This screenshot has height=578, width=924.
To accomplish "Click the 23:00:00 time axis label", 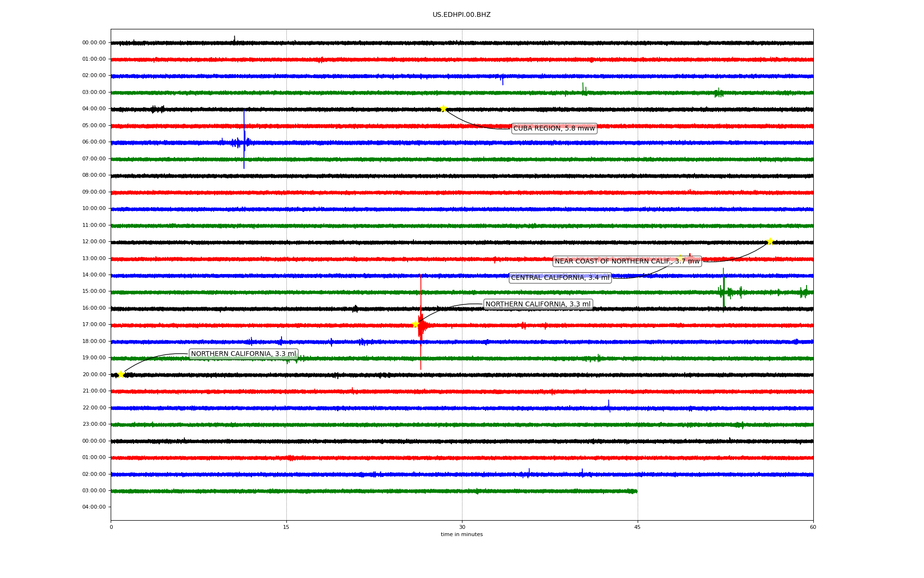I will pyautogui.click(x=94, y=424).
